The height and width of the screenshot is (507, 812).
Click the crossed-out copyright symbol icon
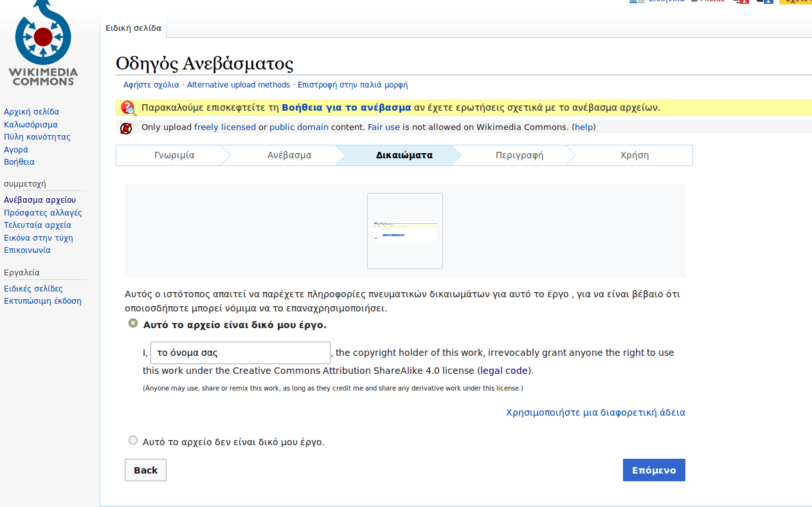[127, 127]
